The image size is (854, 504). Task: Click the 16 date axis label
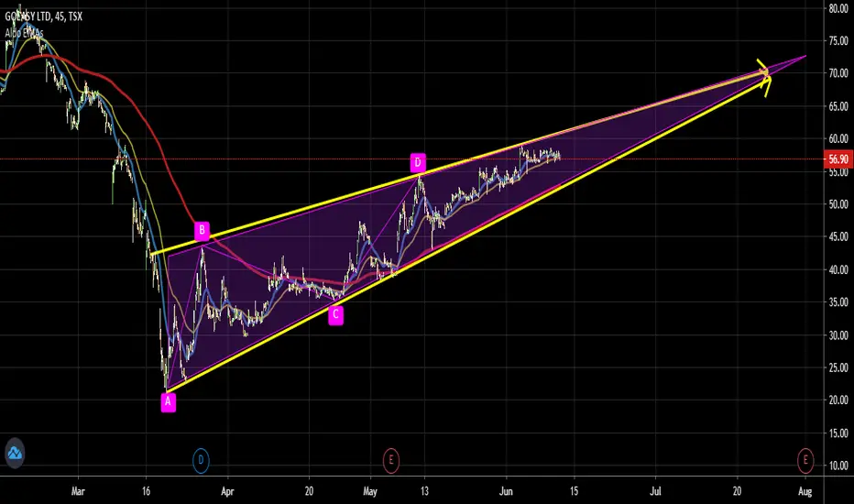(146, 491)
